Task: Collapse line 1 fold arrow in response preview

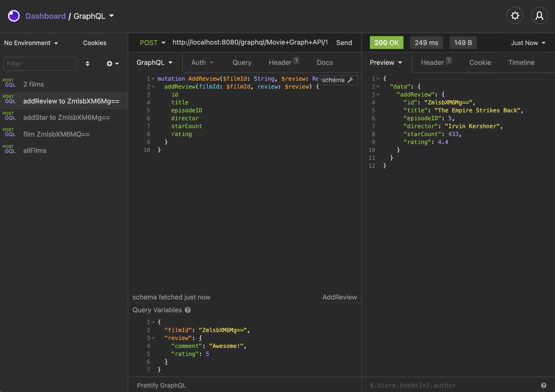Action: [x=378, y=79]
